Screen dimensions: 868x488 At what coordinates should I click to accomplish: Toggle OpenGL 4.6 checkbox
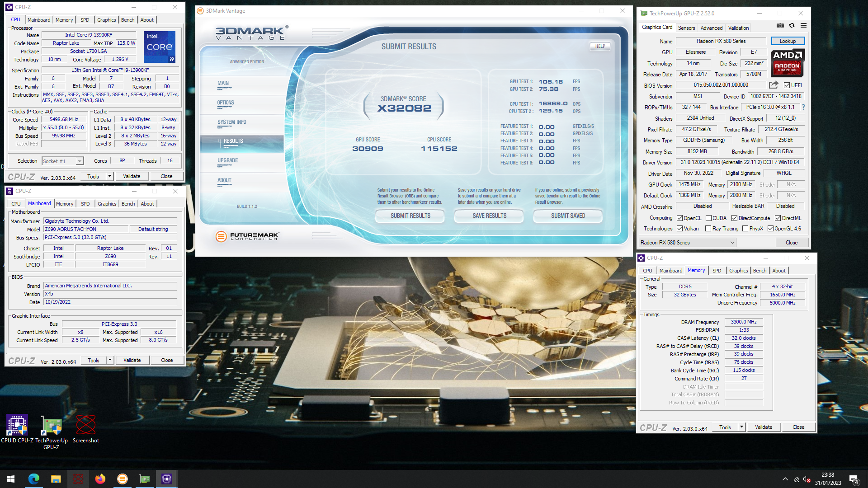click(770, 229)
